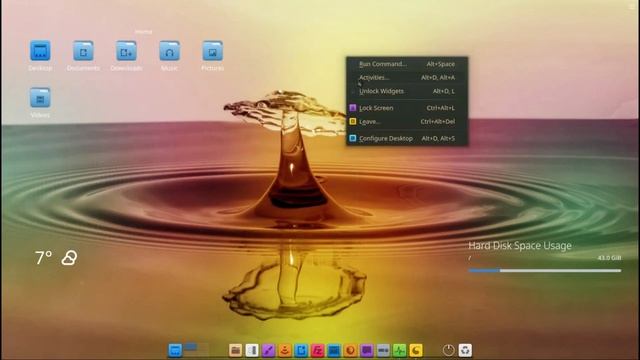The height and width of the screenshot is (360, 640).
Task: Open the trash icon in dock
Action: 465,350
